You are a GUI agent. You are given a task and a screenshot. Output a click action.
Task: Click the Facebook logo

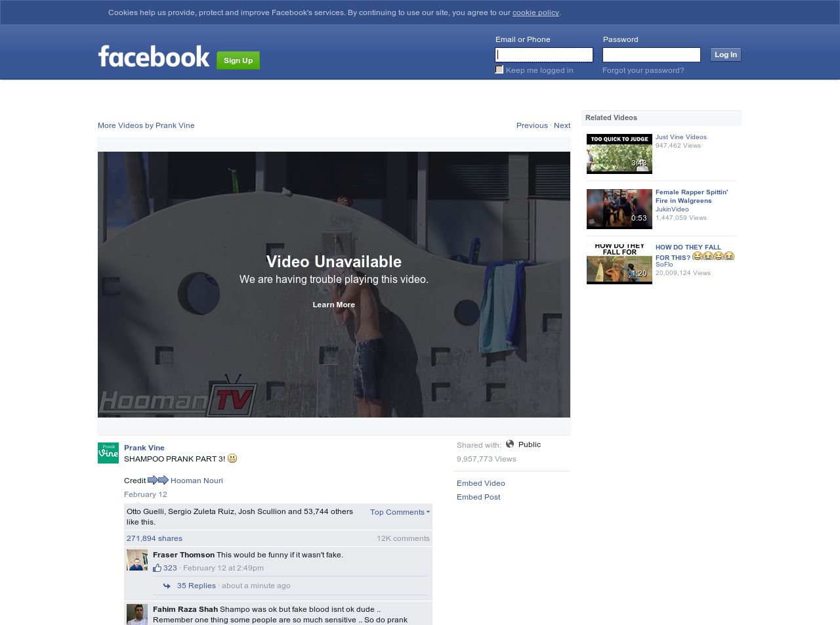[x=154, y=56]
